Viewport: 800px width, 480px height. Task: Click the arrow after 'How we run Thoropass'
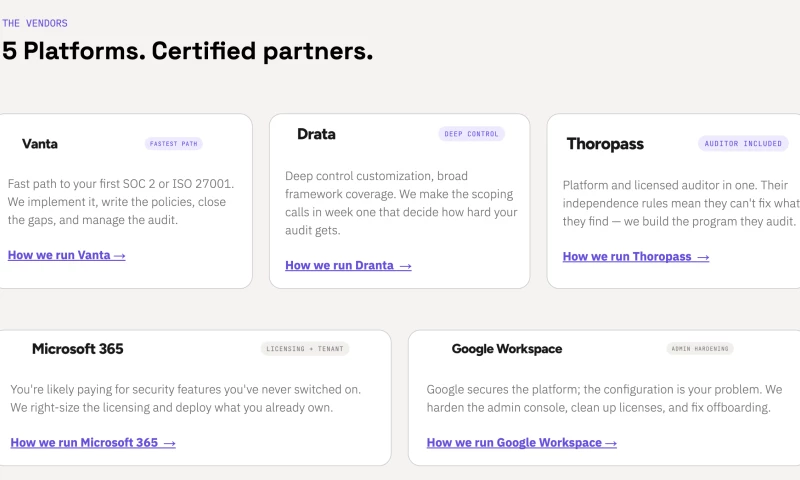703,257
